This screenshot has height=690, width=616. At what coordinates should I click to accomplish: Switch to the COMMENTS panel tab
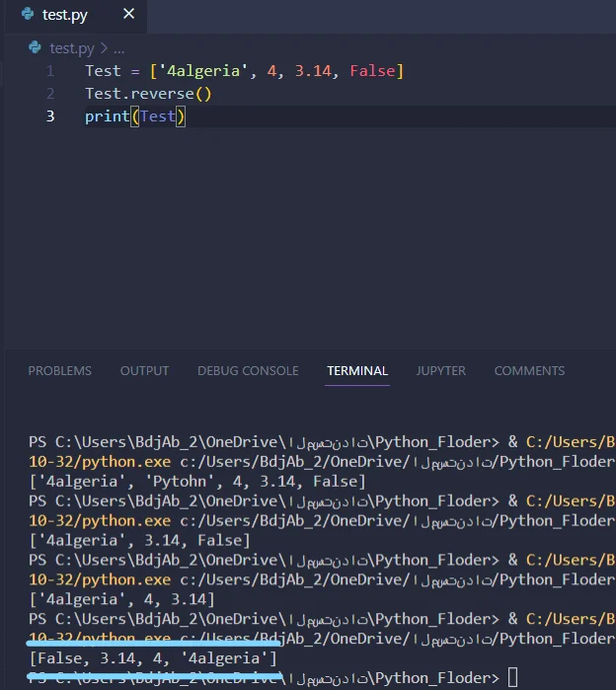click(529, 371)
